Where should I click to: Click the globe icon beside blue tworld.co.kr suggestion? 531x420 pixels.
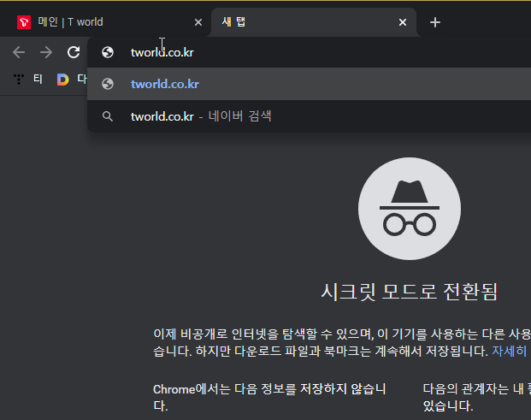(108, 84)
